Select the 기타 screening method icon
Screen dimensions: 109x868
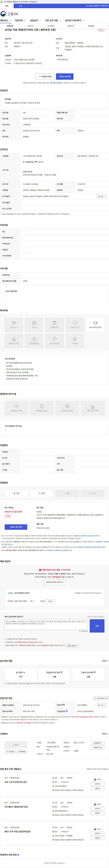click(x=93, y=493)
